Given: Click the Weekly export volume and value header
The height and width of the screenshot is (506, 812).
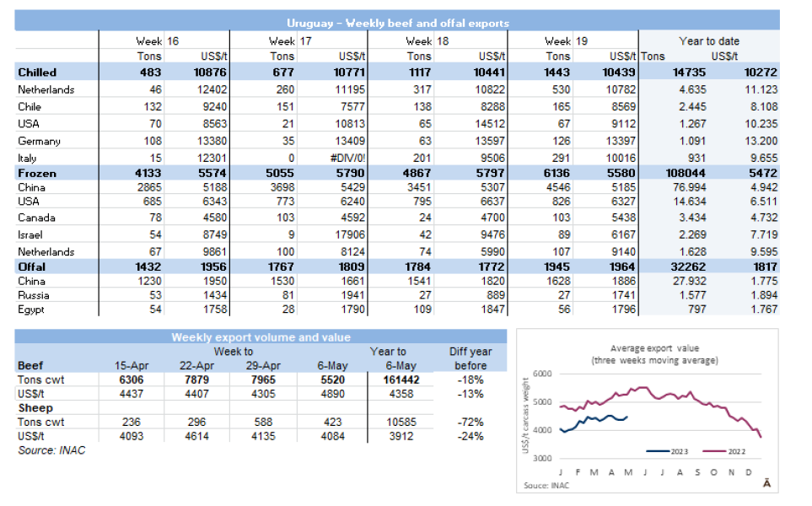Looking at the screenshot, I should (261, 337).
